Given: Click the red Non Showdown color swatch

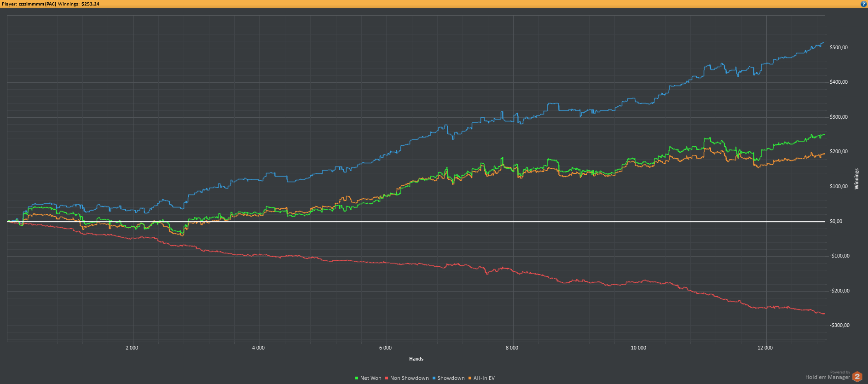Looking at the screenshot, I should point(387,378).
